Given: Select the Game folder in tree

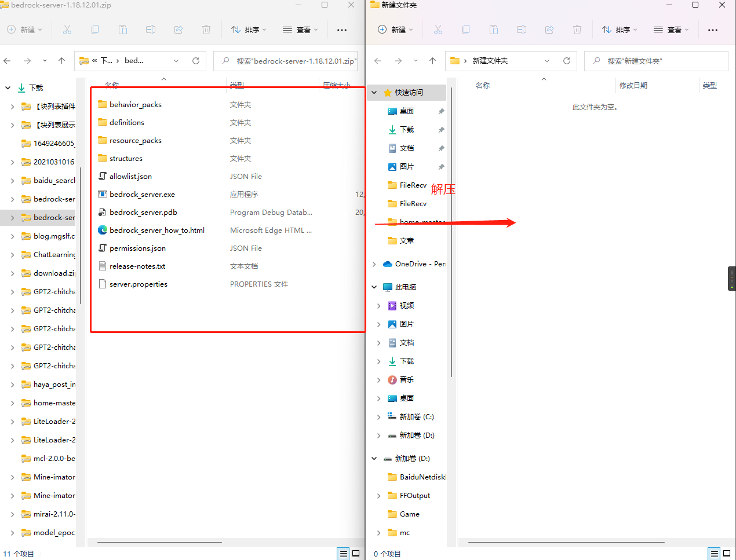Looking at the screenshot, I should [410, 514].
